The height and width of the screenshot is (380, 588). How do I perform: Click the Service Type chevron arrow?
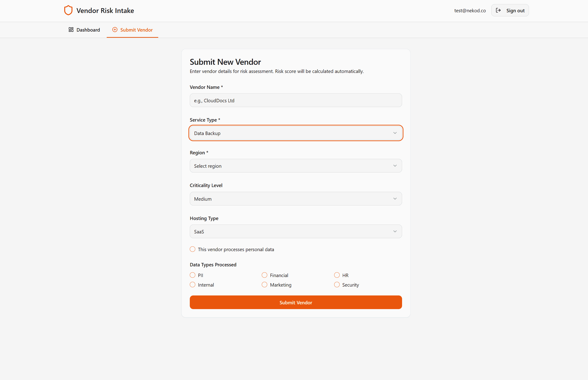pyautogui.click(x=395, y=133)
